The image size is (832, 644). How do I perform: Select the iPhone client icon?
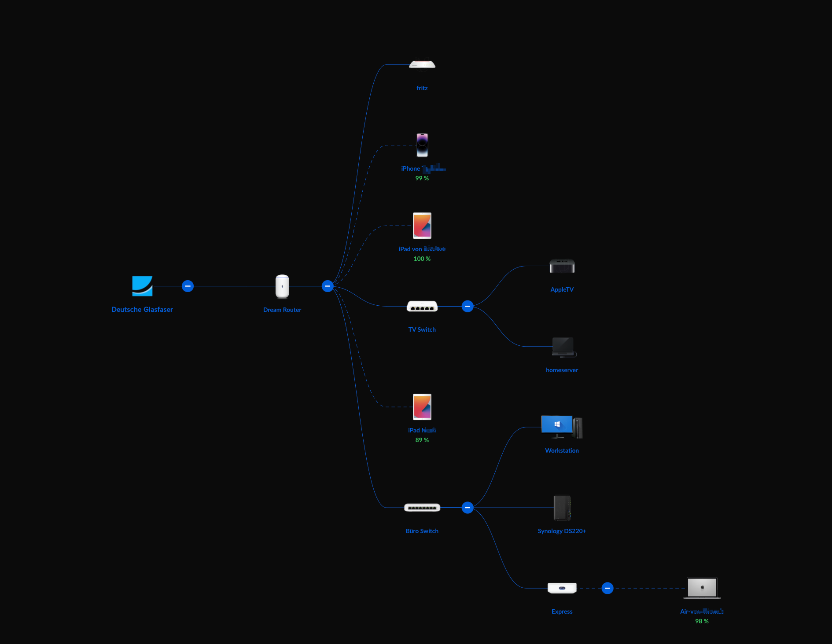422,145
